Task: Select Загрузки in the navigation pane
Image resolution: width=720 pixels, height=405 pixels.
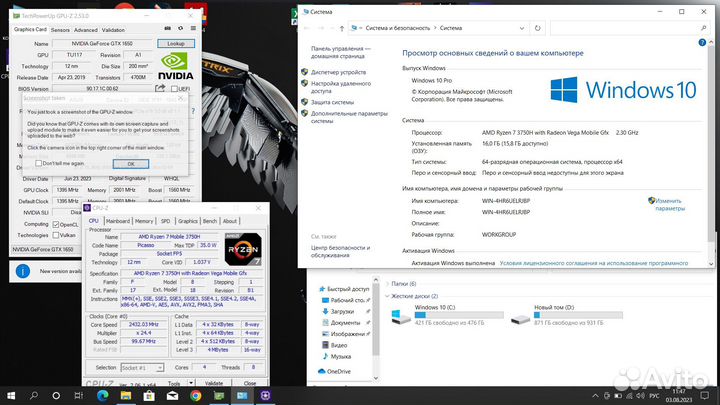Action: coord(342,311)
